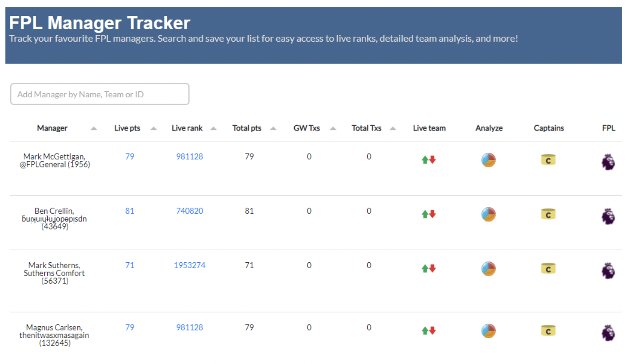Toggle sort on the Live pts column
Viewport: 629px width, 364px height.
pos(153,128)
